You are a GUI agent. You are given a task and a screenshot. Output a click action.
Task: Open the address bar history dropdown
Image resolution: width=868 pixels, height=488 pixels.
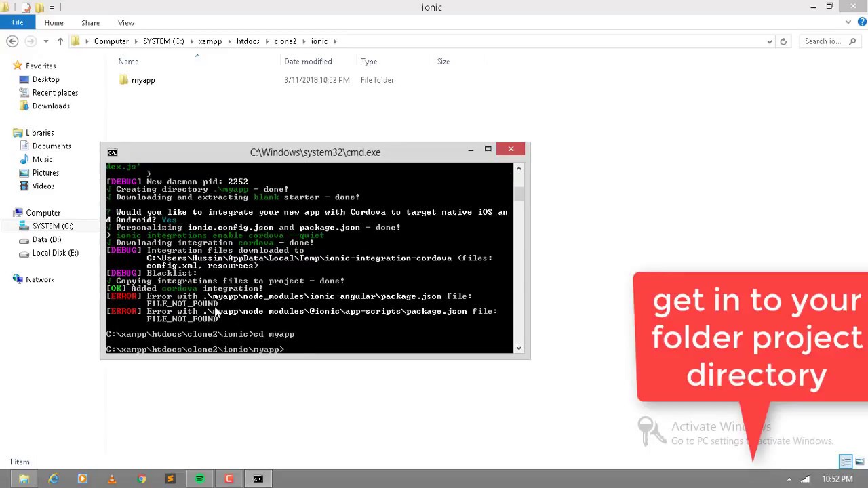769,41
